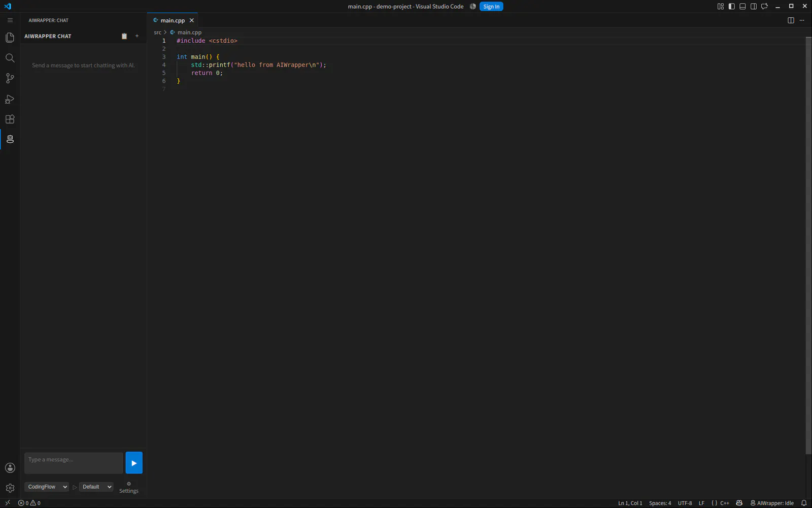Image resolution: width=812 pixels, height=508 pixels.
Task: Click the AIWRAPPER CHAT section header
Action: (48, 36)
